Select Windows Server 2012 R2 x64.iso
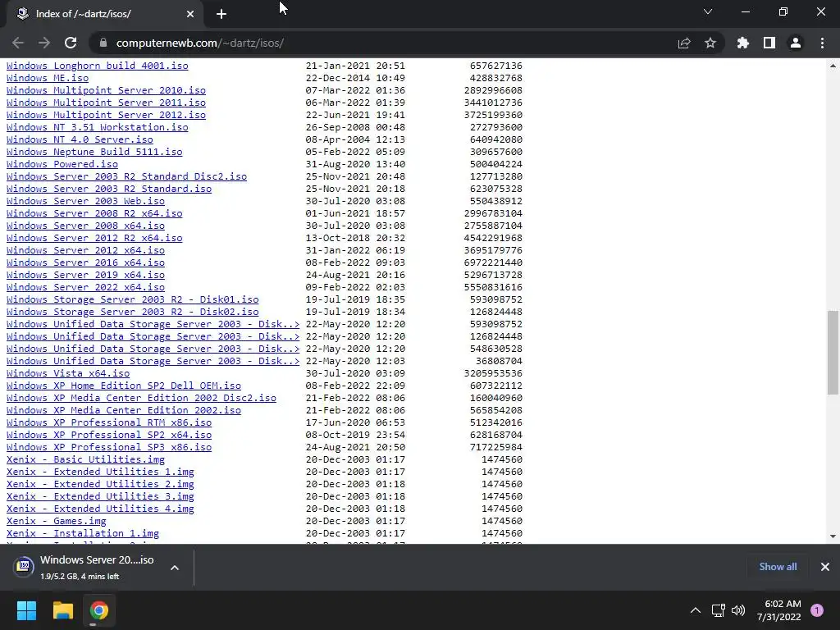This screenshot has width=840, height=630. click(94, 238)
